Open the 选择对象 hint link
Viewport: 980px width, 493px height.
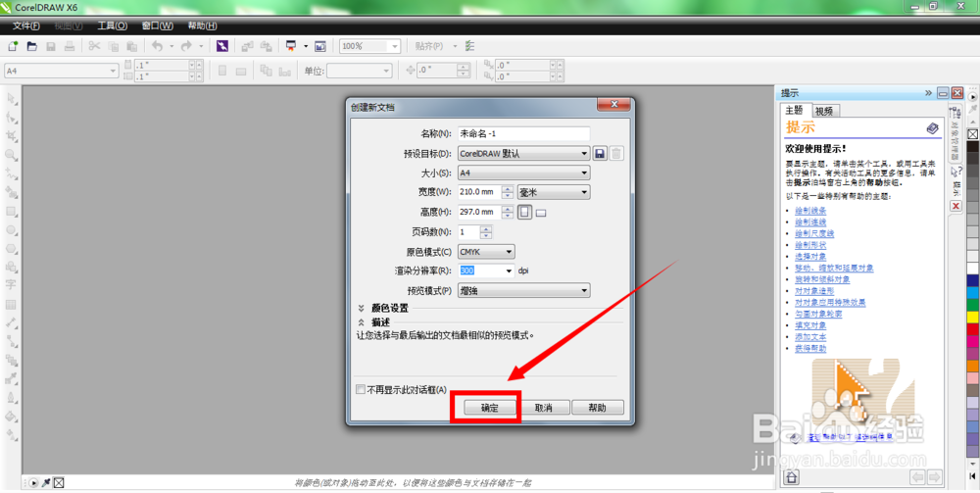[x=810, y=256]
